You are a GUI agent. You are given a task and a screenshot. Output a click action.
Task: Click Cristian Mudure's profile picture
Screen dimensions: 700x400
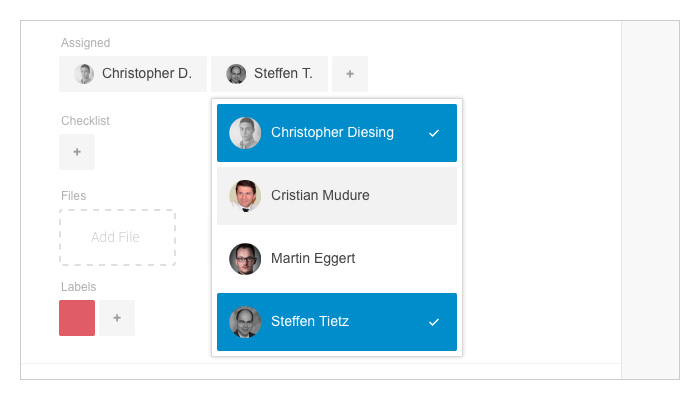[x=245, y=196]
